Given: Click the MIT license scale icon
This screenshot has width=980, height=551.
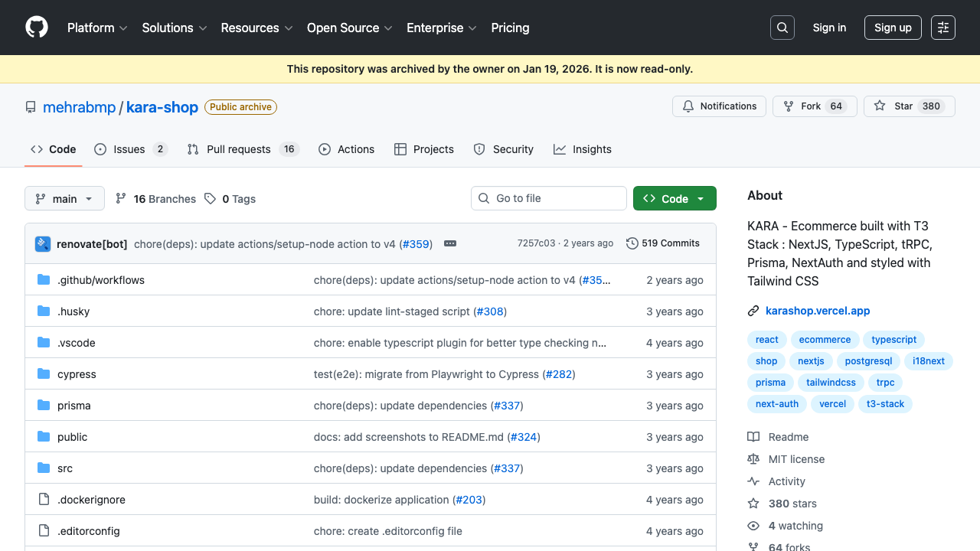Looking at the screenshot, I should 753,458.
